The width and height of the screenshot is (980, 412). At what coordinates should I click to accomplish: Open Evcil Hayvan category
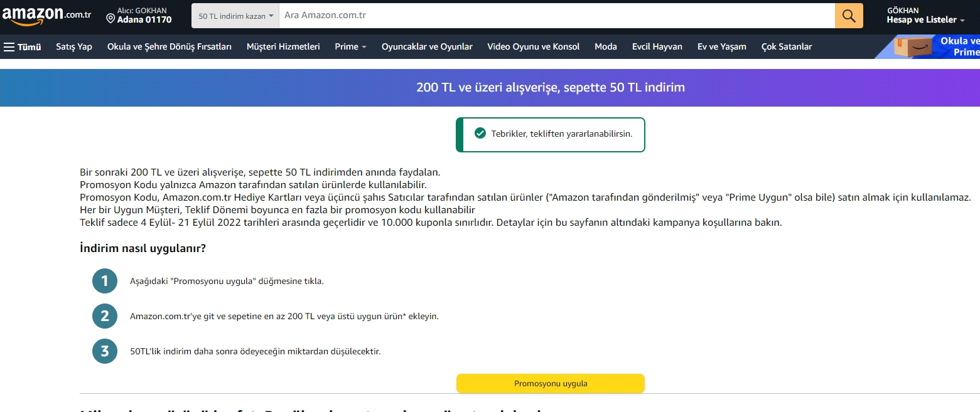coord(657,46)
